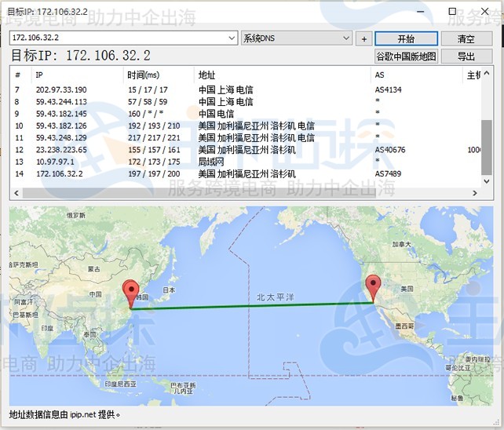Click the 开始 button to start trace
504x430 pixels.
[x=406, y=38]
